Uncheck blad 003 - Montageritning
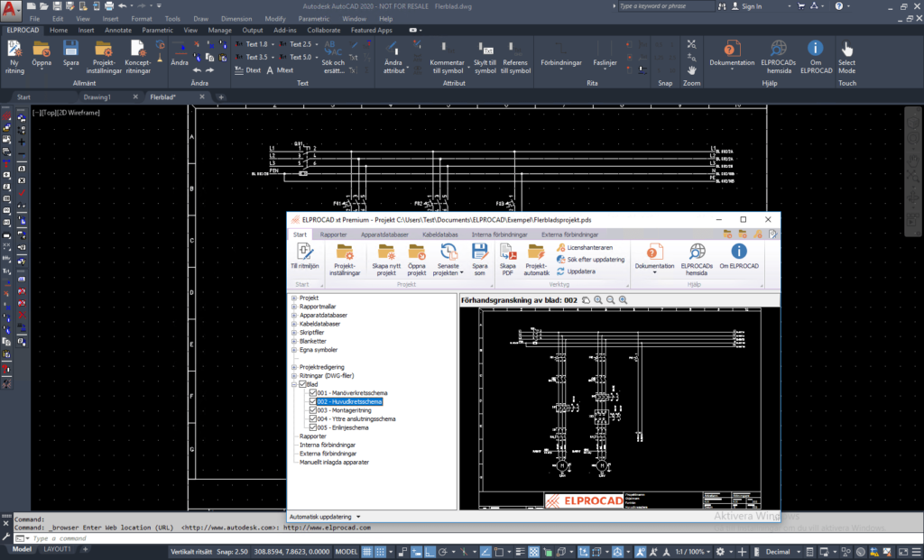The height and width of the screenshot is (560, 924). click(x=313, y=410)
